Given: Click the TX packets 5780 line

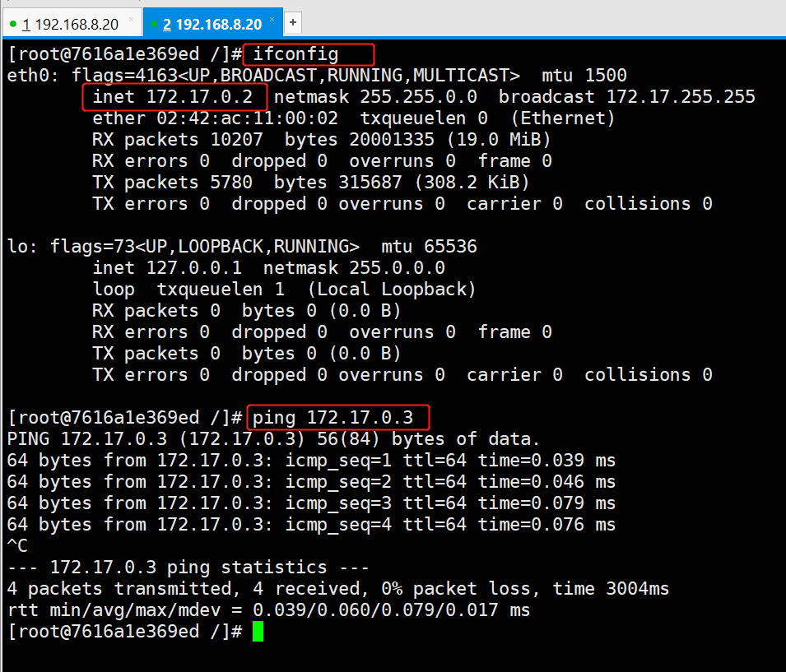Looking at the screenshot, I should pos(311,183).
